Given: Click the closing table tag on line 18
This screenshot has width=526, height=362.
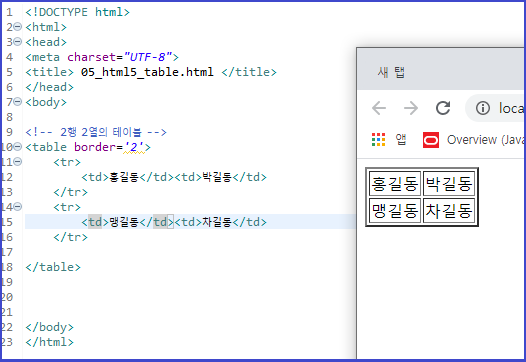Looking at the screenshot, I should [x=53, y=267].
